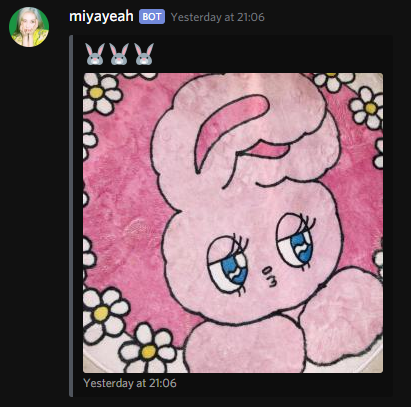Open the pink bunny rug image
Screen dimensions: 411x407
point(233,223)
